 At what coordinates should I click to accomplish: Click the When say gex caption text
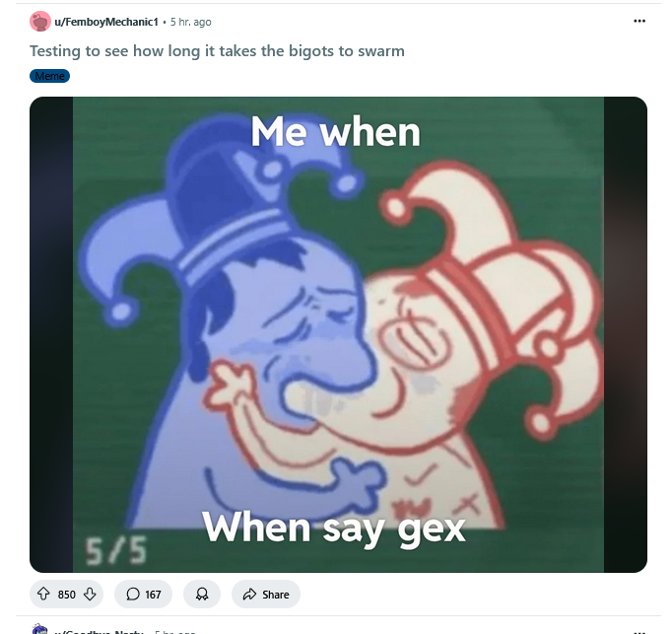coord(334,528)
